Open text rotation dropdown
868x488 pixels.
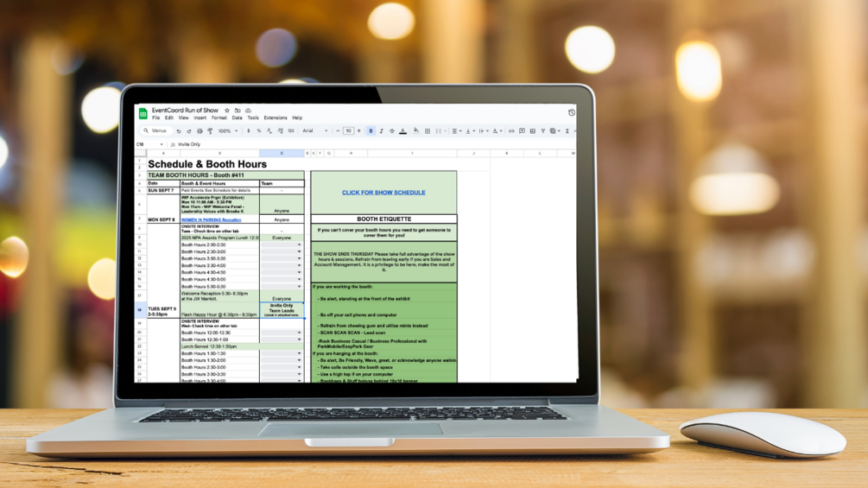click(x=497, y=131)
